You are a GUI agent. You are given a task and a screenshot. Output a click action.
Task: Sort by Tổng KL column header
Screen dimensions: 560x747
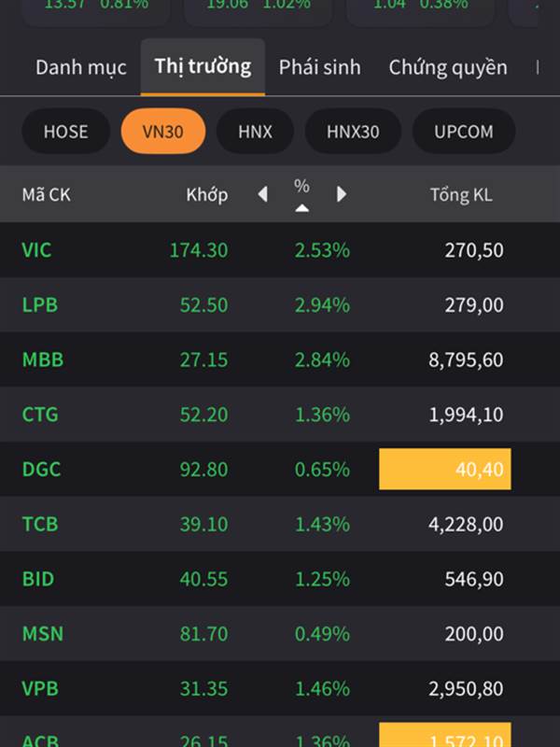(x=461, y=195)
